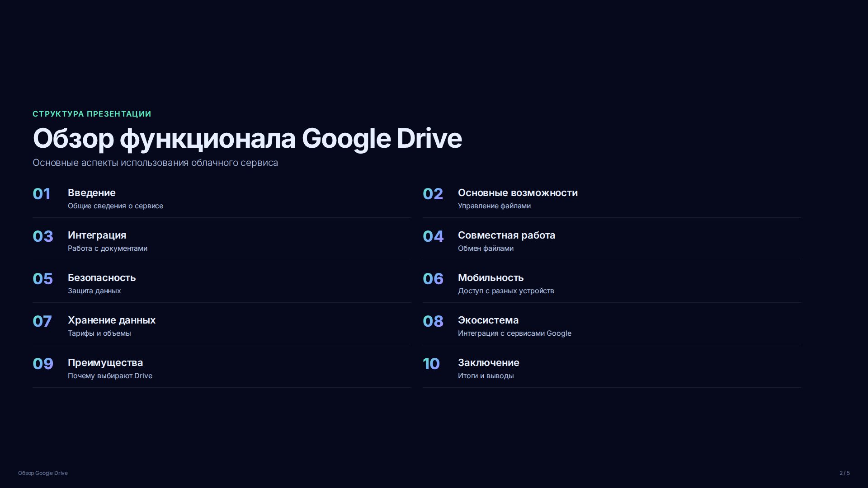Viewport: 868px width, 488px height.
Task: Click 'Управление файлами' description
Action: (494, 206)
